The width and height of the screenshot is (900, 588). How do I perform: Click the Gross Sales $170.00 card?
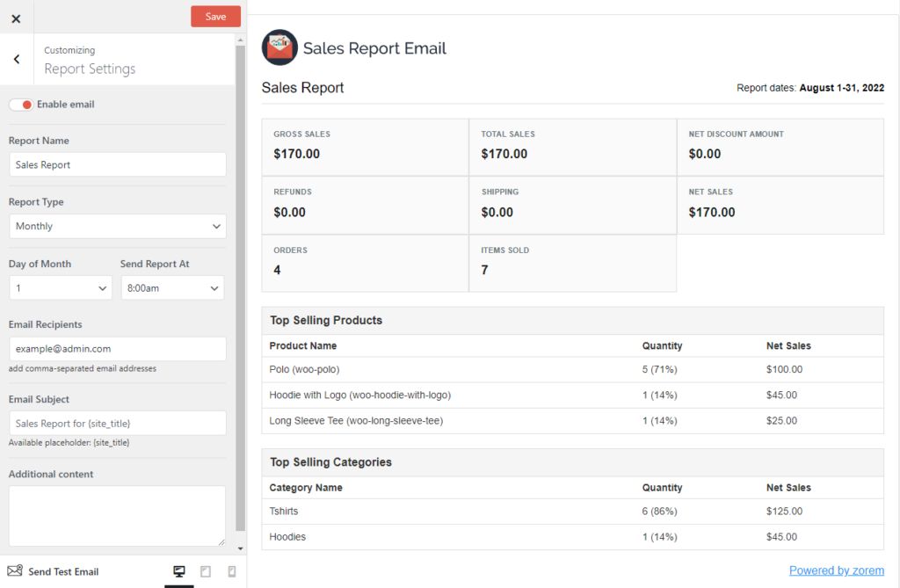365,147
